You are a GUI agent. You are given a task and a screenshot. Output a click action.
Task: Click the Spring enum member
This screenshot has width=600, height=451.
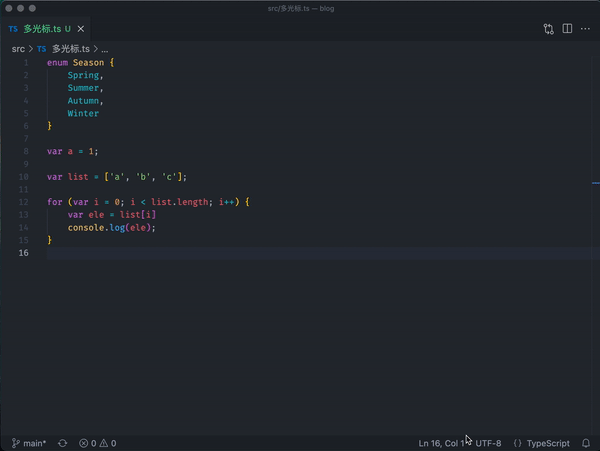tap(83, 75)
